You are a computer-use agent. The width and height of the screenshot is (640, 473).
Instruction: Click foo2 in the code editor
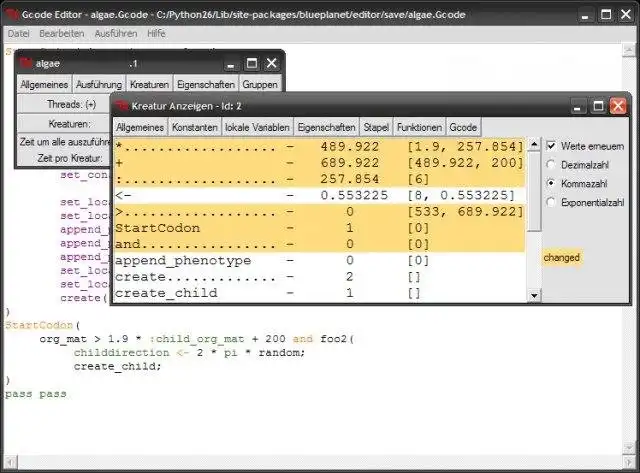pyautogui.click(x=334, y=339)
